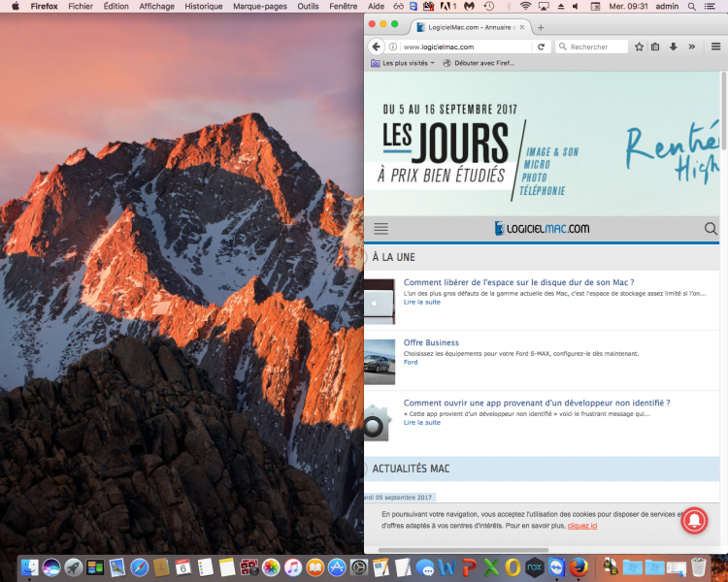Open the Fichier menu
This screenshot has height=582, width=728.
pyautogui.click(x=81, y=6)
